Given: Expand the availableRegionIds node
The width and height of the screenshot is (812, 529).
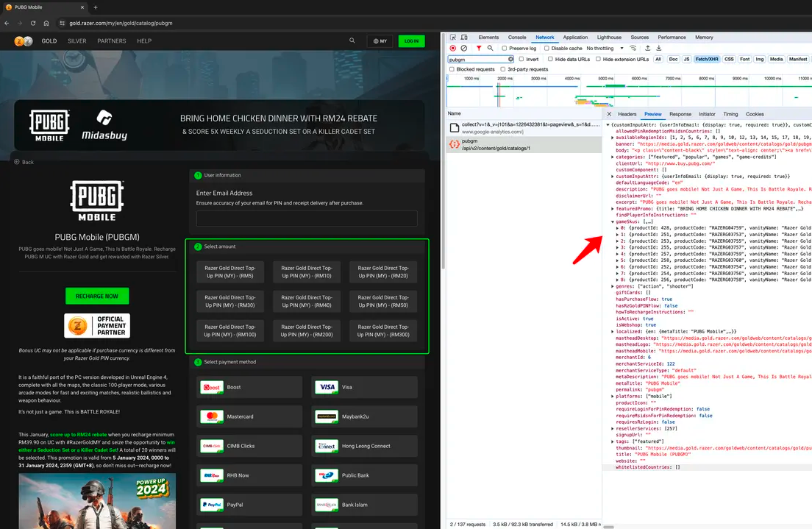Looking at the screenshot, I should click(613, 138).
